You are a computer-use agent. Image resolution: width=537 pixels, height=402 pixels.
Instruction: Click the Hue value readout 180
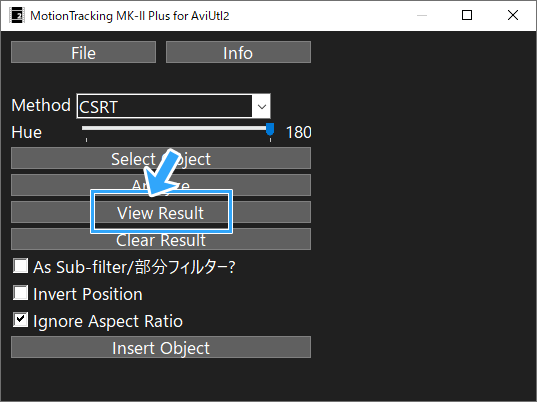299,133
